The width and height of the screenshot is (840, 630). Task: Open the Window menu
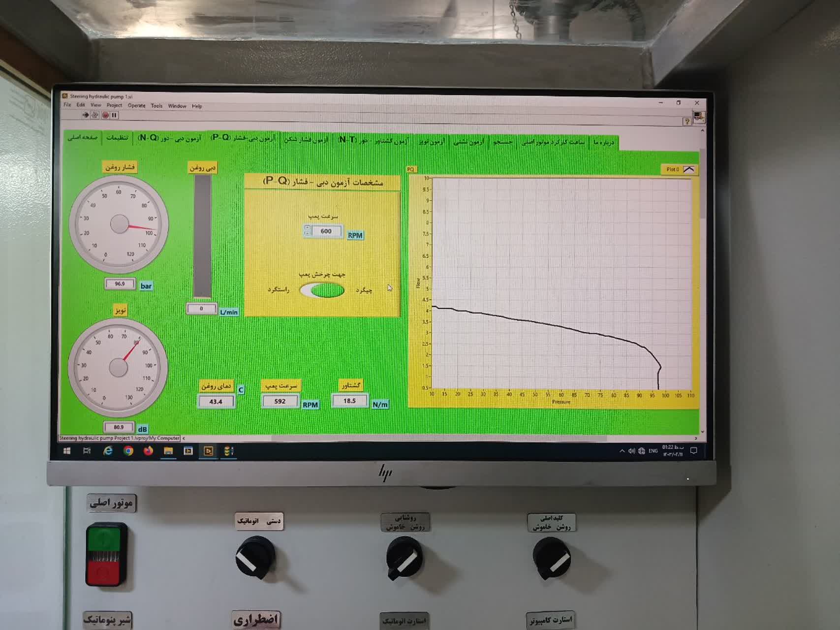(x=177, y=106)
